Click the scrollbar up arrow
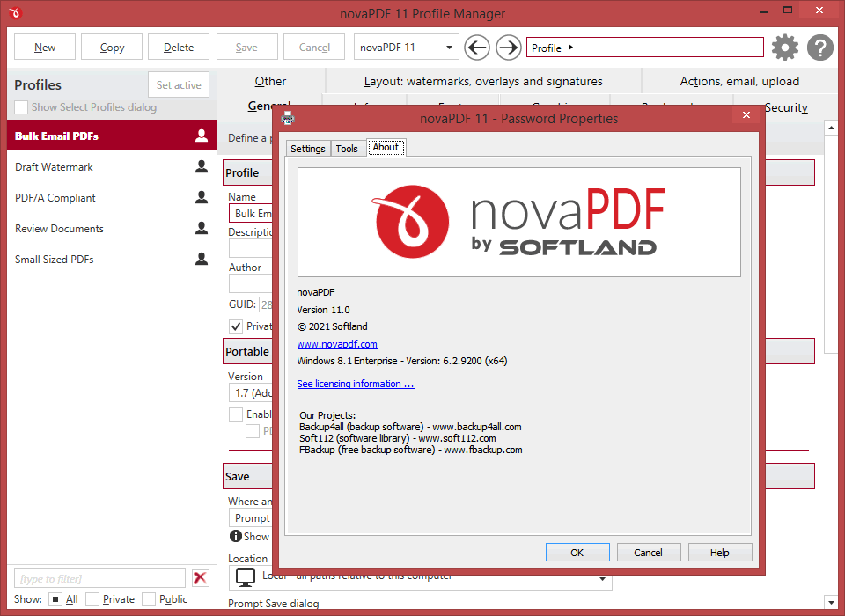The width and height of the screenshot is (845, 616). (x=830, y=128)
